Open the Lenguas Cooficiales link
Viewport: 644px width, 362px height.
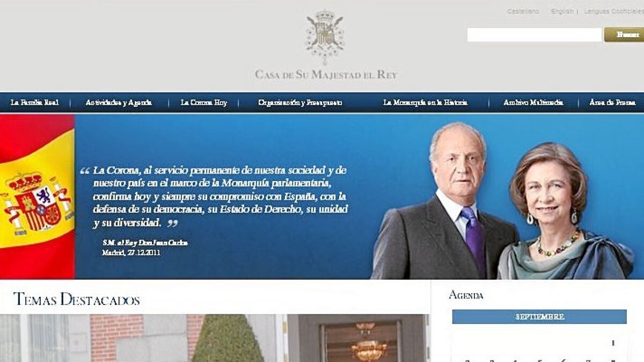[x=613, y=11]
